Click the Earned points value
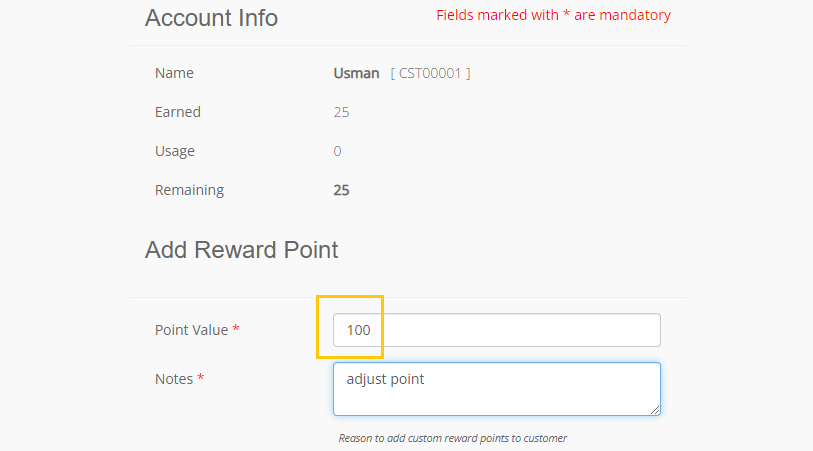This screenshot has height=451, width=813. point(341,112)
